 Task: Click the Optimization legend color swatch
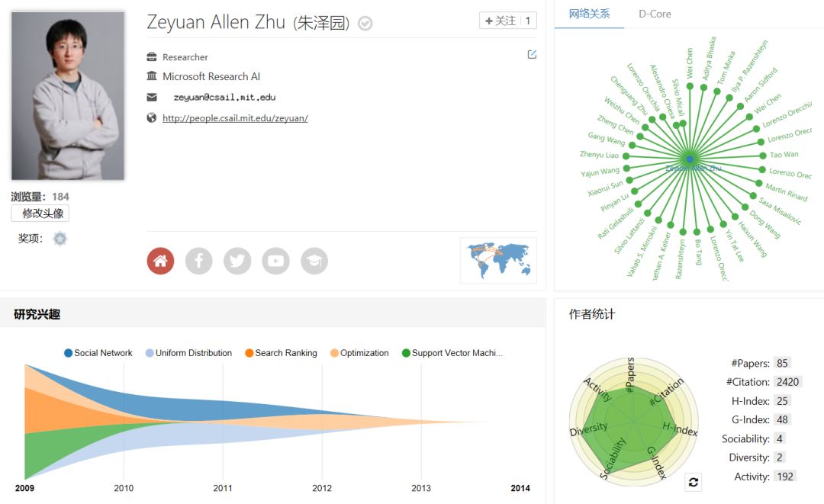pos(334,353)
